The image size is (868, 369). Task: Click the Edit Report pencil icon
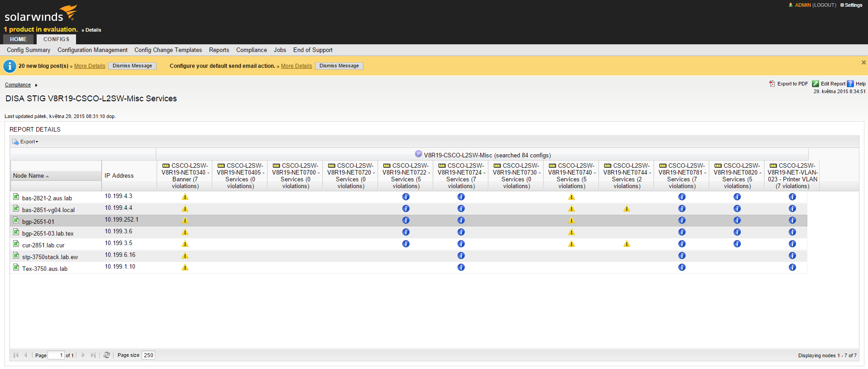point(816,84)
